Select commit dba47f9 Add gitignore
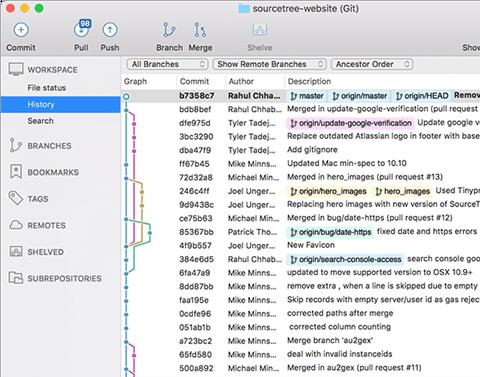 click(x=300, y=150)
